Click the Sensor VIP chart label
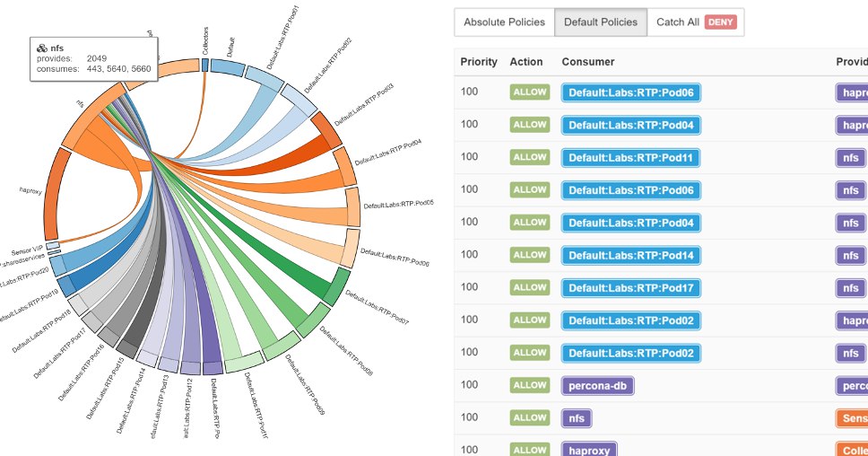This screenshot has width=868, height=456. (x=27, y=250)
